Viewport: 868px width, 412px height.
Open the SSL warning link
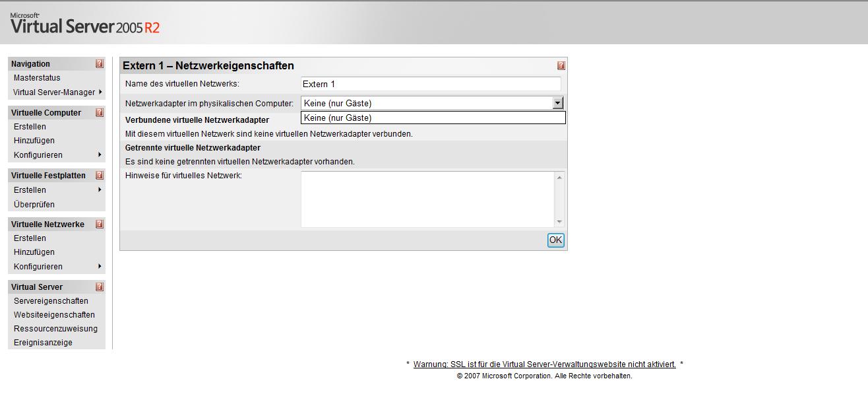click(545, 364)
